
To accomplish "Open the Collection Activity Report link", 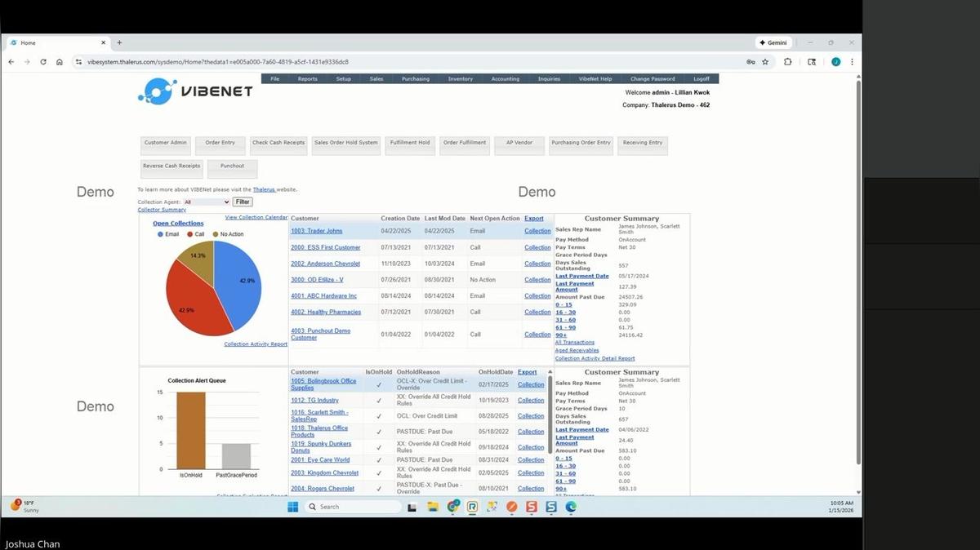I will (x=254, y=344).
